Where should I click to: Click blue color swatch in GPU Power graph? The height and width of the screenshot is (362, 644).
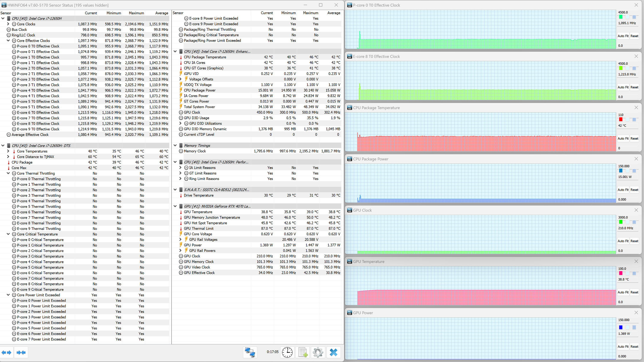621,327
